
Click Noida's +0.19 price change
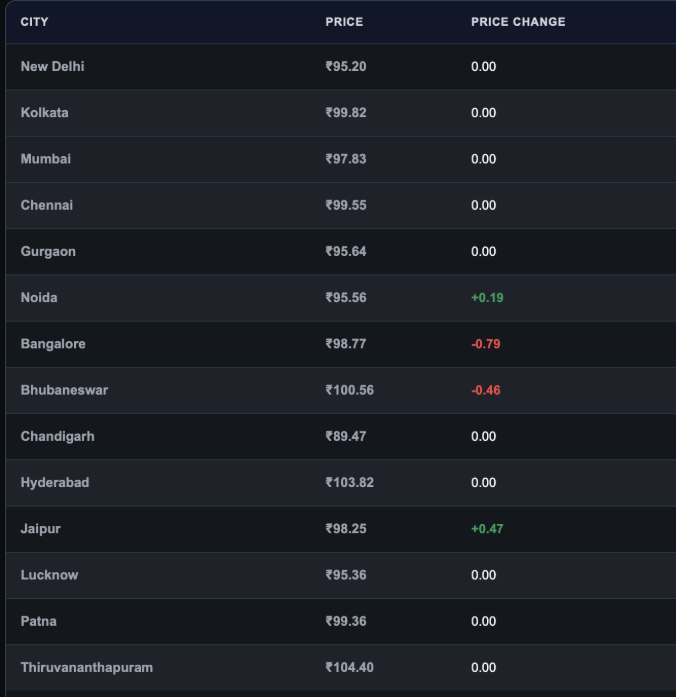(487, 298)
